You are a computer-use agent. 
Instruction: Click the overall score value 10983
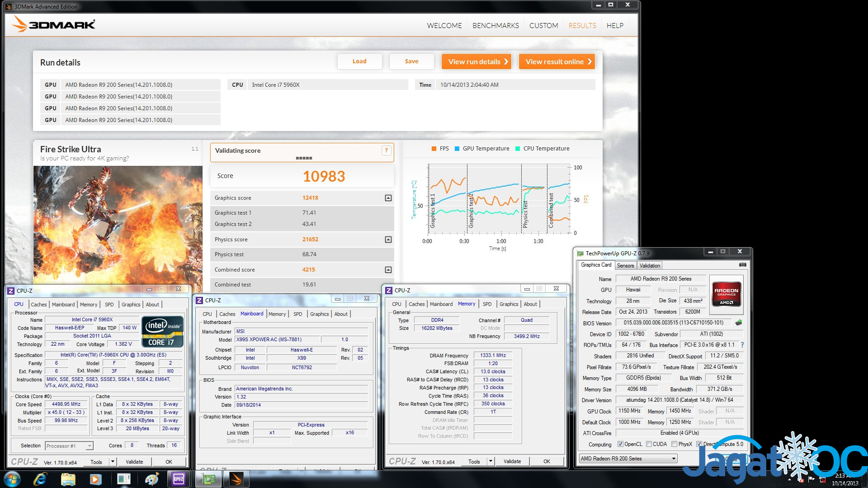click(324, 176)
